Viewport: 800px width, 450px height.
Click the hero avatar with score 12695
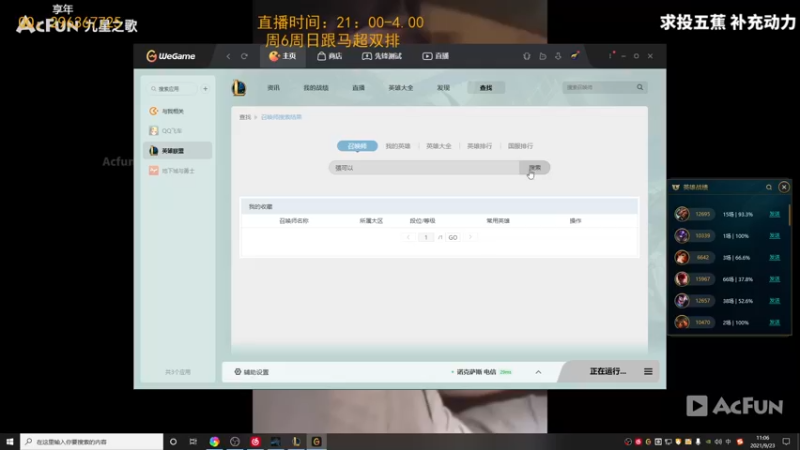[682, 214]
